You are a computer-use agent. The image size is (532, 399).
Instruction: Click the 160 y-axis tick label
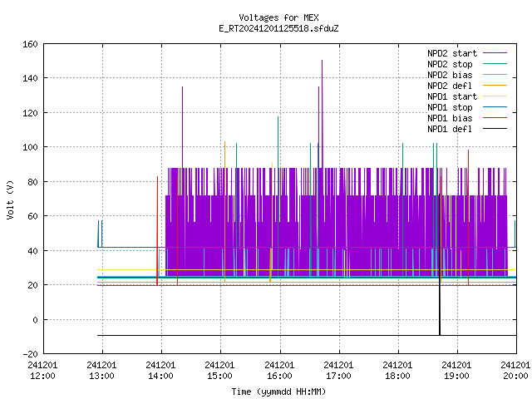click(30, 44)
